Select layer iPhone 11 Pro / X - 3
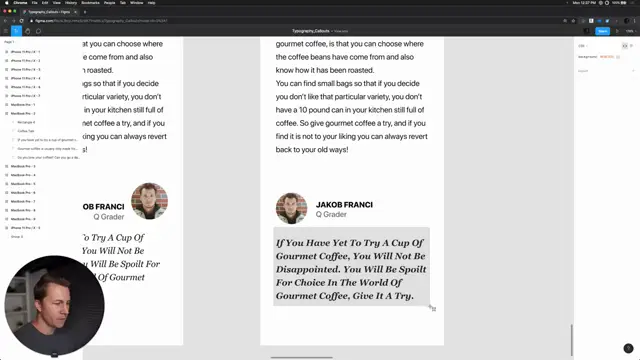Image resolution: width=640 pixels, height=360 pixels. tap(25, 69)
